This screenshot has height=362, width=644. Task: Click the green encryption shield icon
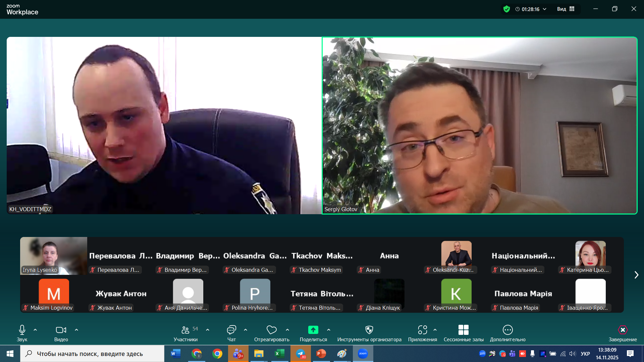(x=506, y=9)
